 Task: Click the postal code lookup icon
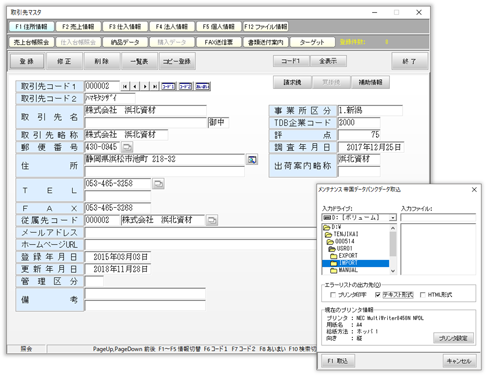click(x=127, y=147)
